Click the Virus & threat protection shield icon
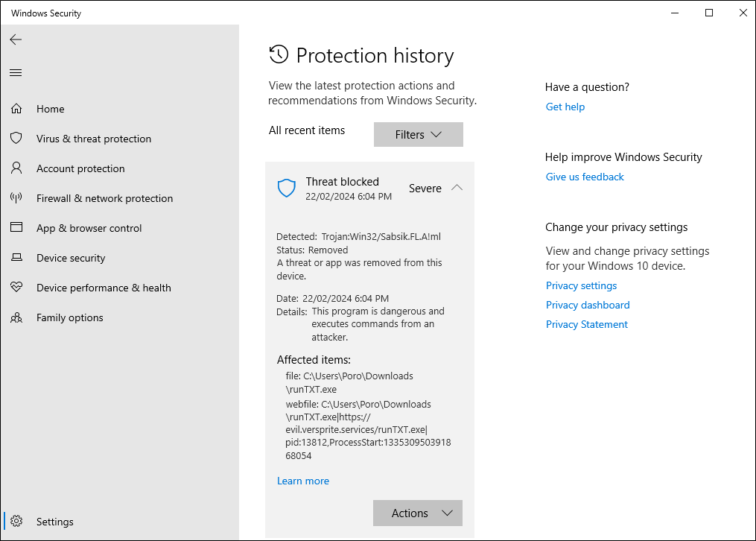This screenshot has height=541, width=756. [16, 139]
